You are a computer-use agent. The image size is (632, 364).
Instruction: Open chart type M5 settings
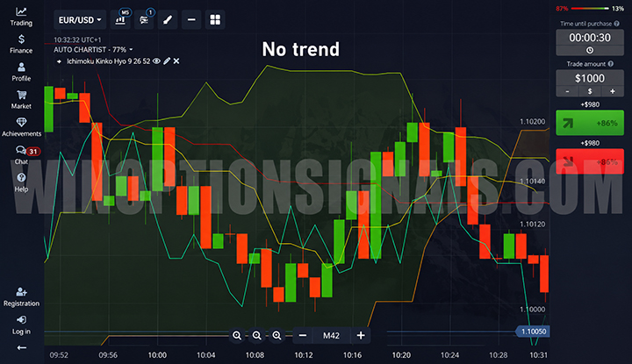(x=120, y=19)
